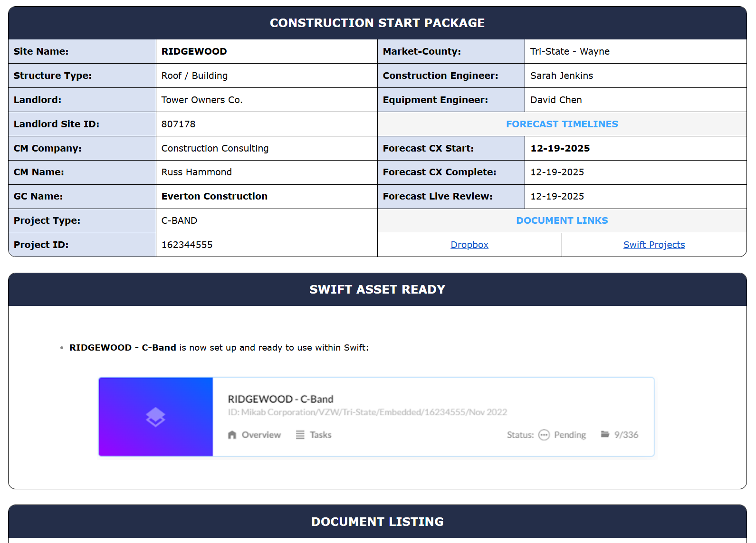
Task: Select the Tower Owners Co. value
Action: point(202,100)
